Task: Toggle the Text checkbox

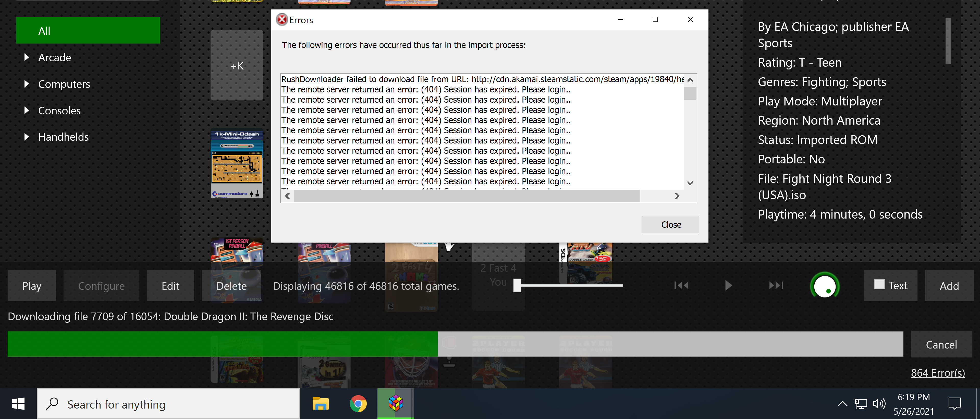Action: pyautogui.click(x=879, y=285)
